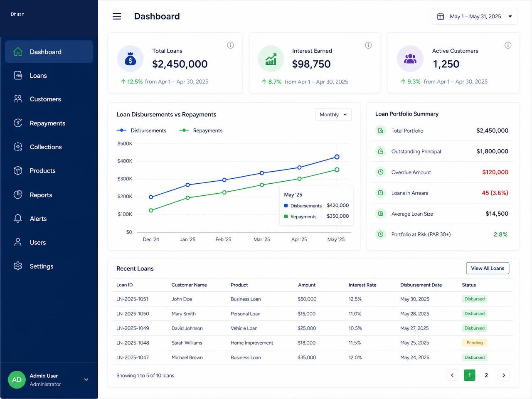Open Reports in the sidebar
This screenshot has width=532, height=399.
pos(49,195)
